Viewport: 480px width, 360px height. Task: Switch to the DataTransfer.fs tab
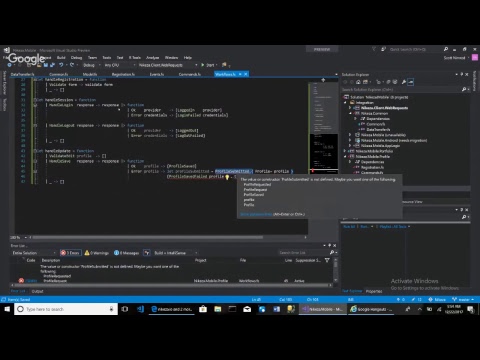pyautogui.click(x=22, y=74)
